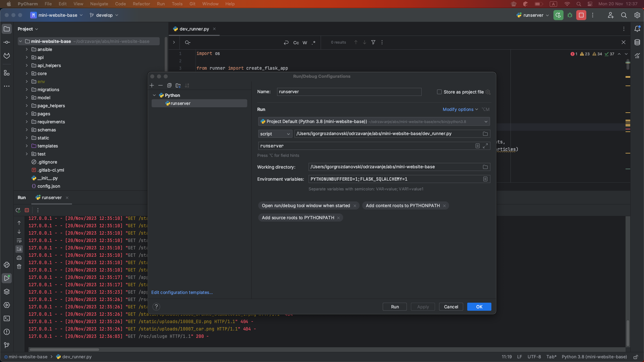Image resolution: width=644 pixels, height=362 pixels.
Task: Open the mini-website-base project dropdown
Action: [x=56, y=15]
